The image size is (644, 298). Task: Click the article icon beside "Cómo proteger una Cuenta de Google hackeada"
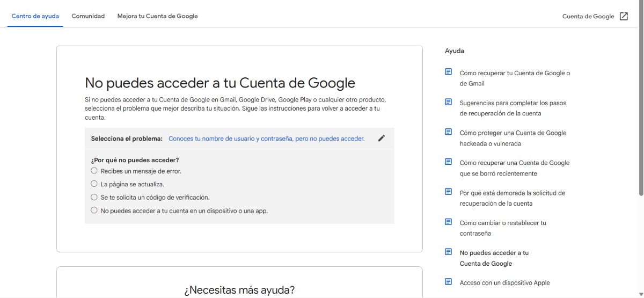[449, 132]
